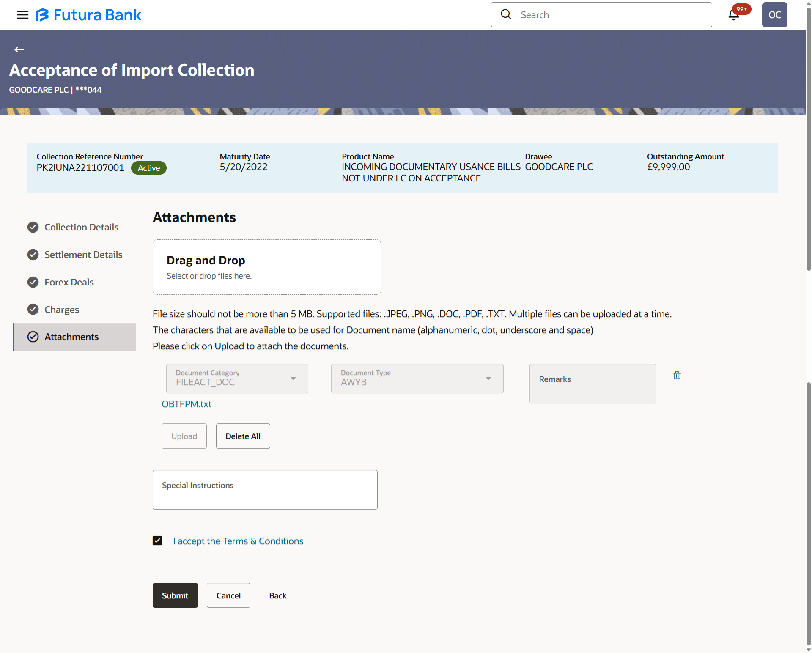This screenshot has height=653, width=812.
Task: Expand the Document Type dropdown
Action: point(488,379)
